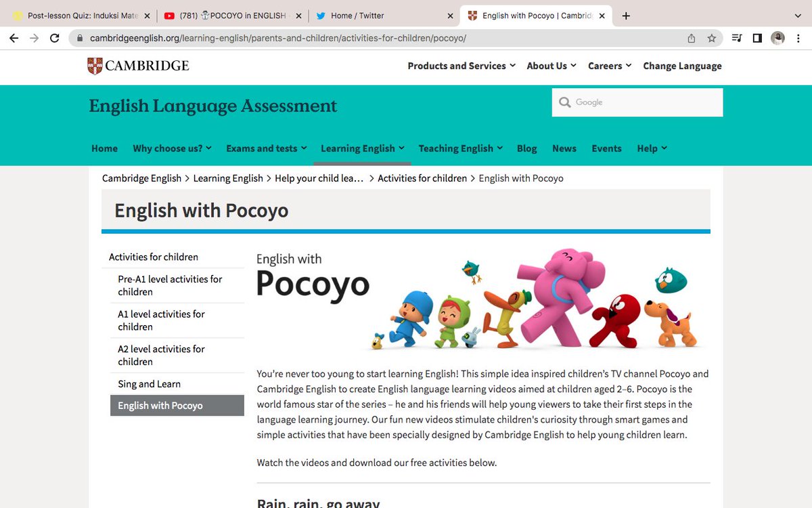Go back with the browser back arrow
812x508 pixels.
(14, 39)
